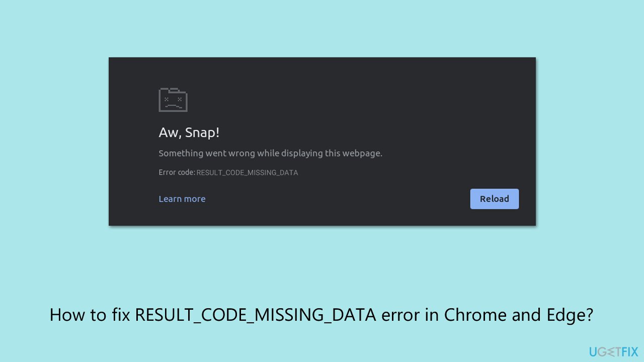Click the Something went wrong message
Viewport: 644px width, 362px height.
[x=270, y=153]
